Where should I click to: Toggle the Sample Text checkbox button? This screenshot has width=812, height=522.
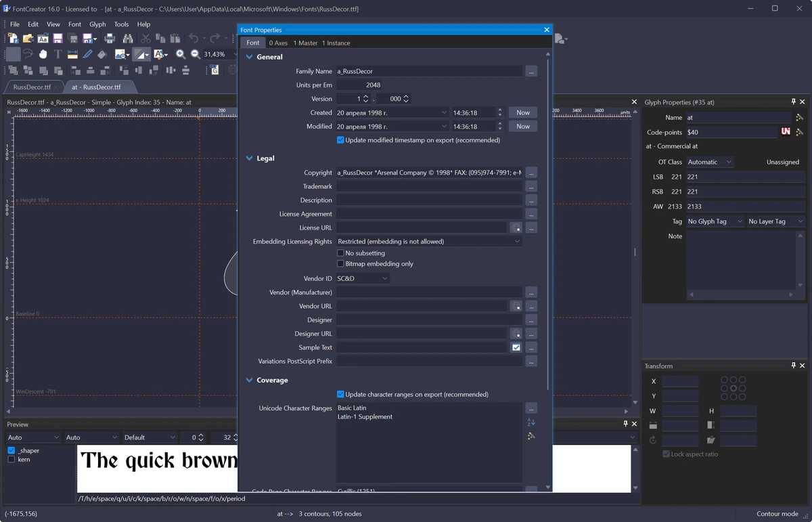[x=516, y=347]
